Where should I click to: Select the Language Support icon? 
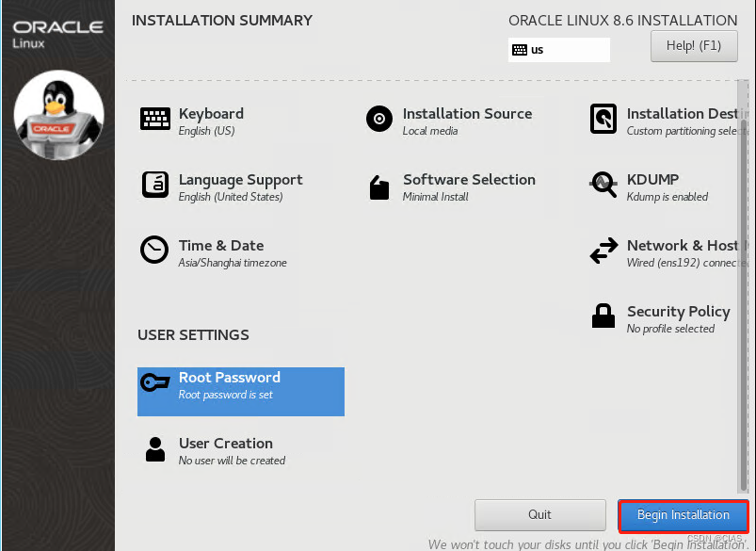click(155, 185)
